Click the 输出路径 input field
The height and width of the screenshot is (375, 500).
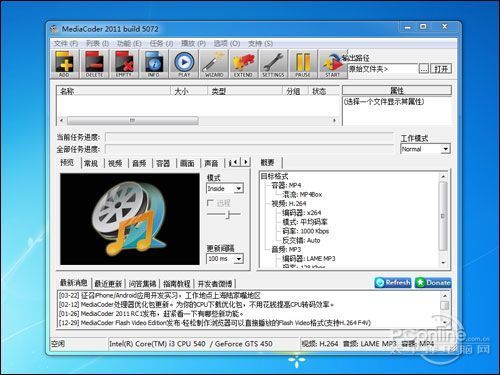pos(383,69)
